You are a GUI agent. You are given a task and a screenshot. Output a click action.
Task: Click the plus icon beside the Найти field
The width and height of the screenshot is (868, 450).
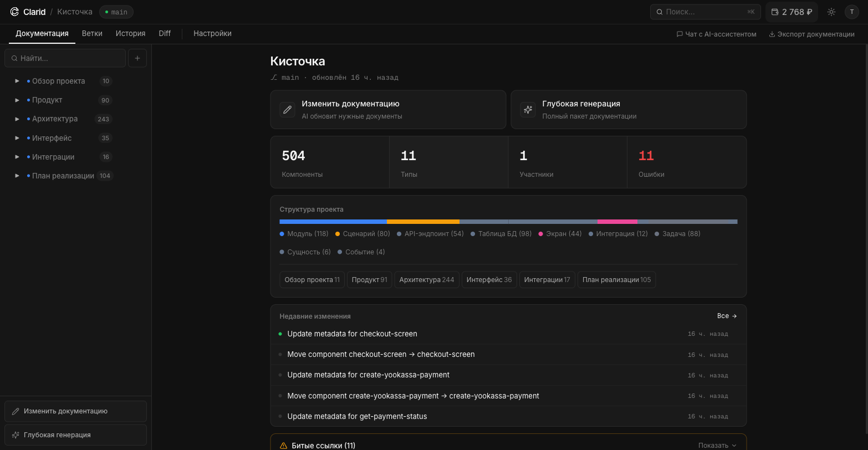(137, 58)
